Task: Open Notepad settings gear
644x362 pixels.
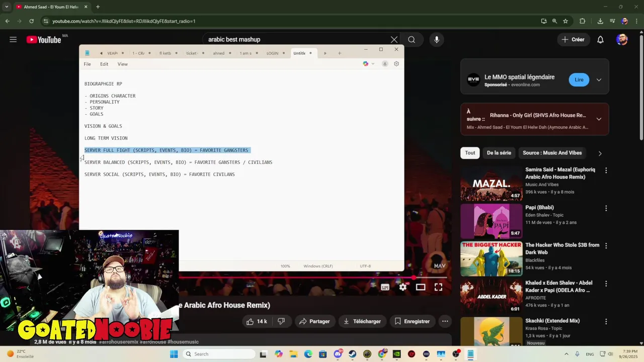Action: [x=396, y=64]
